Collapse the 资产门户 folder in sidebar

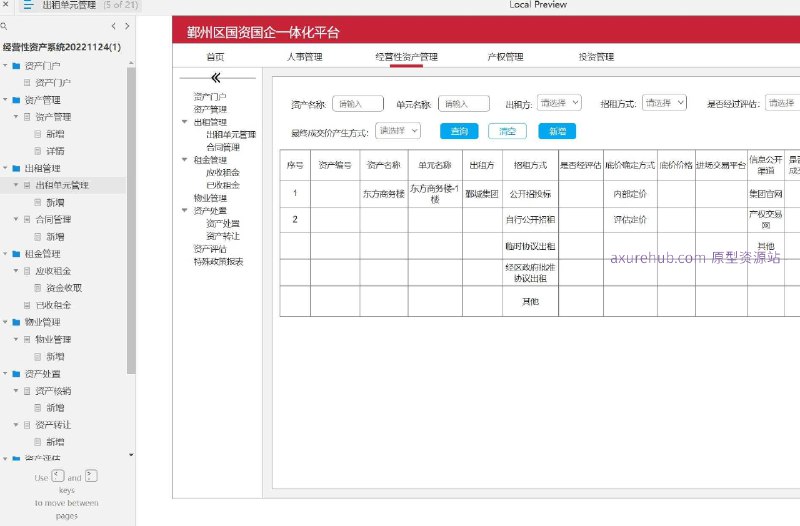5,66
